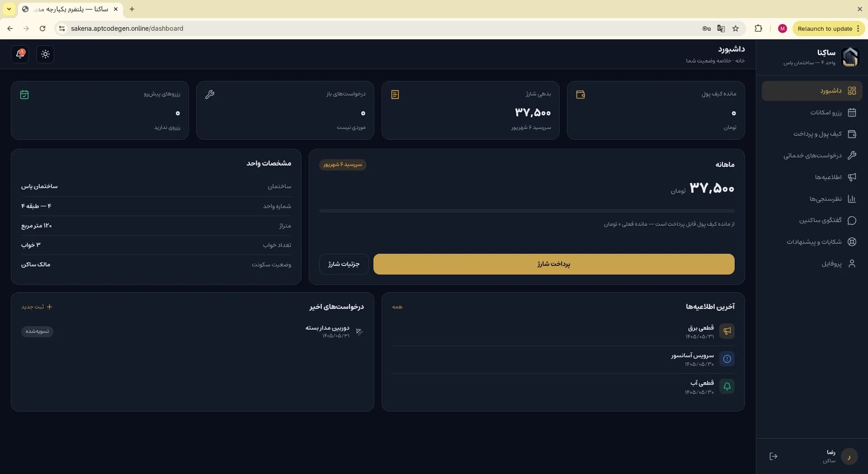Image resolution: width=868 pixels, height=474 pixels.
Task: Go to رزرو امکانات menu item
Action: [812, 113]
